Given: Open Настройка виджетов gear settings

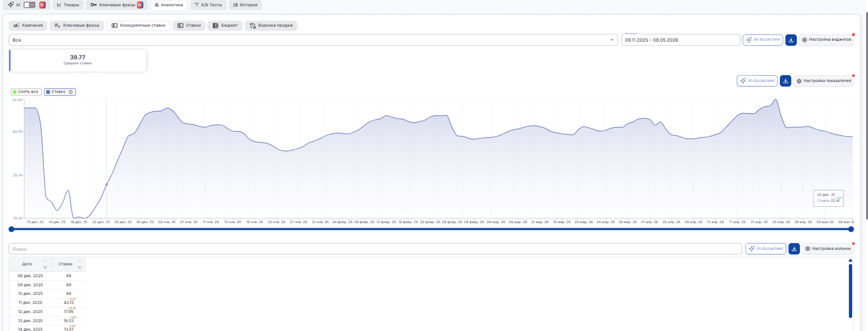Looking at the screenshot, I should tap(826, 40).
